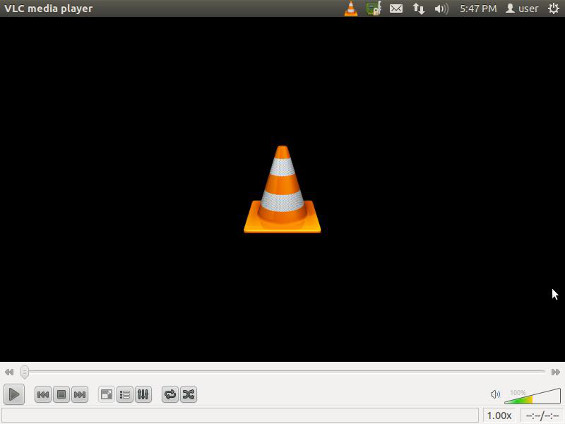This screenshot has width=565, height=424.
Task: Click the 1.00x playback speed label
Action: 499,416
